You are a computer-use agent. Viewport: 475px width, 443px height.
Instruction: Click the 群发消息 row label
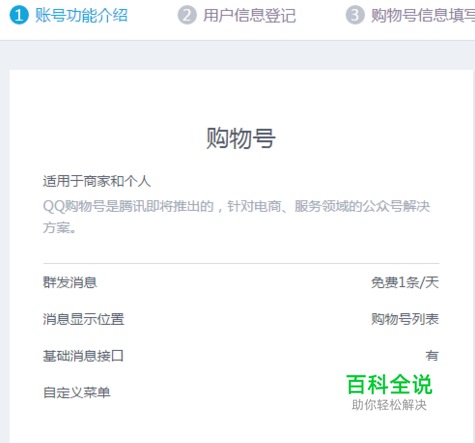coord(70,282)
